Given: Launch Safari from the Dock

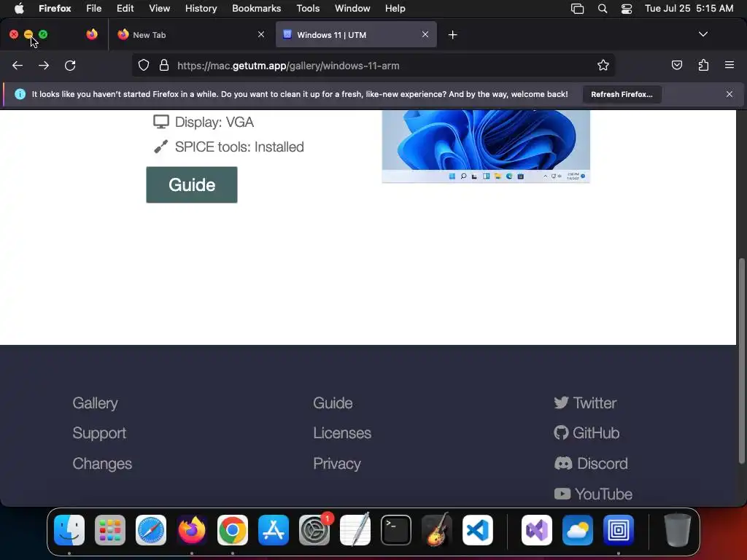Looking at the screenshot, I should [x=151, y=530].
